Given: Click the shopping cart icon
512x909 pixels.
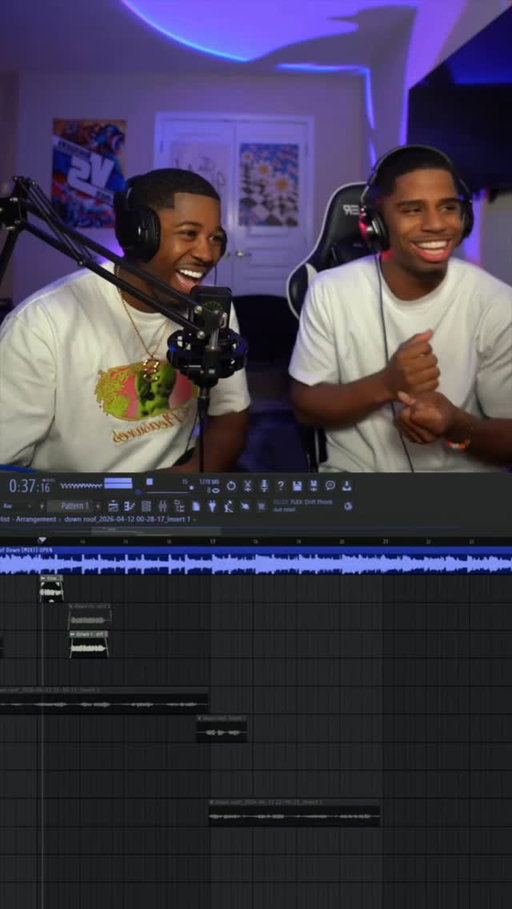Looking at the screenshot, I should click(x=262, y=506).
